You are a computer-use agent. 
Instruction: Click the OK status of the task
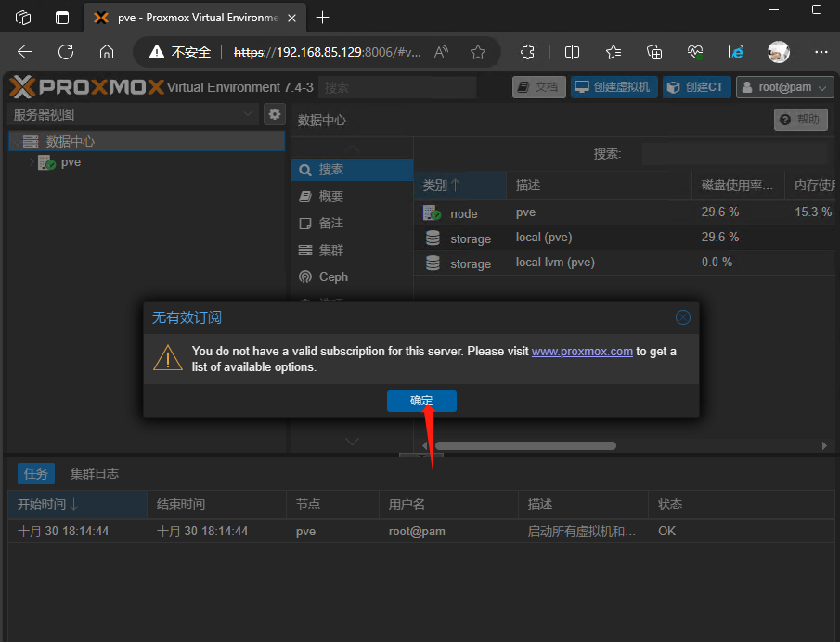(x=667, y=532)
